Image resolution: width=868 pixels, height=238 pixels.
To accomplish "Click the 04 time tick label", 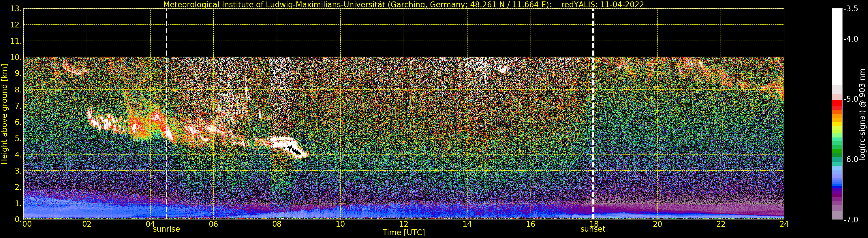I will (150, 224).
